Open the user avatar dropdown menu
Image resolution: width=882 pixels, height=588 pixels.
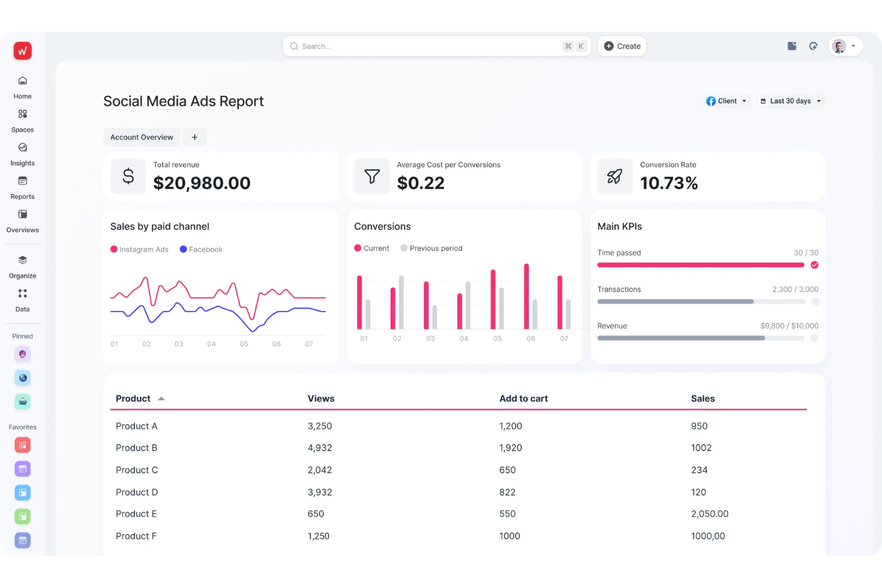pos(845,46)
